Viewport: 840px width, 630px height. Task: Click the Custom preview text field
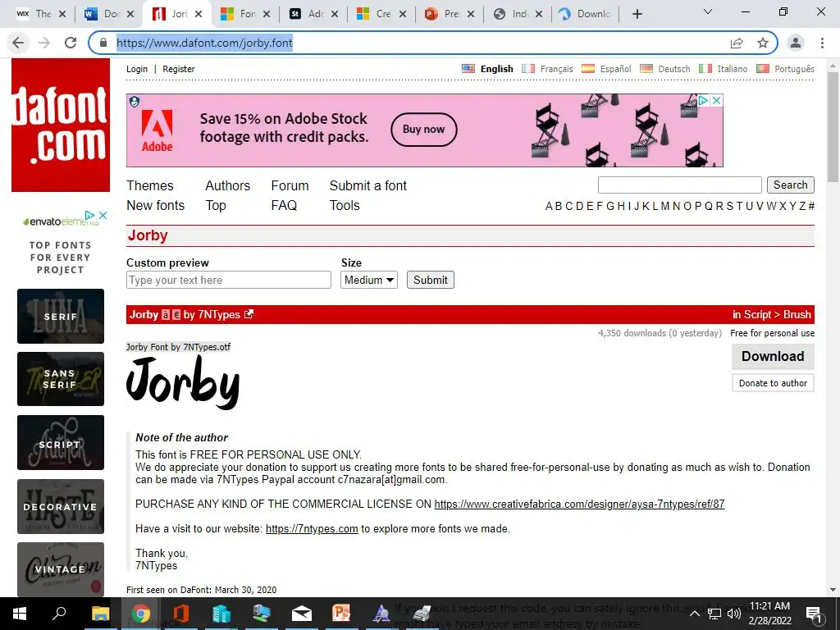229,281
